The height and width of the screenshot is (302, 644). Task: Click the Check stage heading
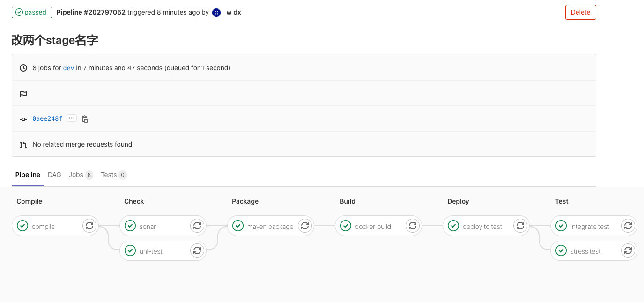point(134,201)
